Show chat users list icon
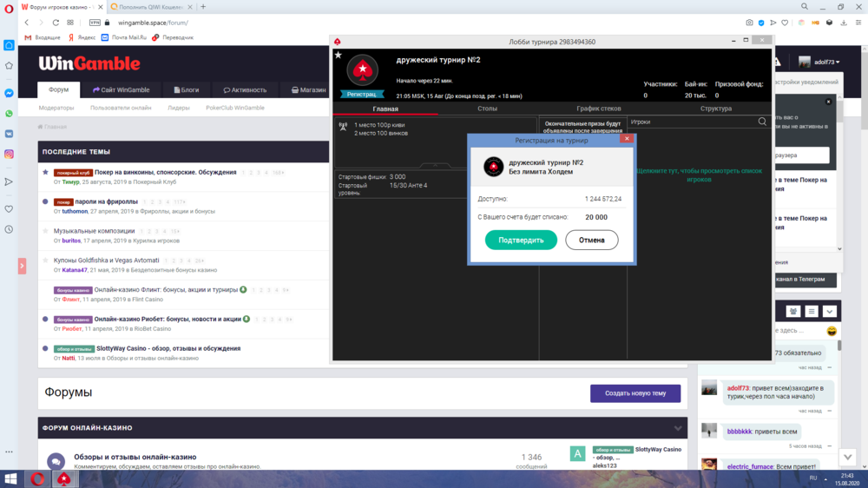The height and width of the screenshot is (488, 868). pos(792,311)
